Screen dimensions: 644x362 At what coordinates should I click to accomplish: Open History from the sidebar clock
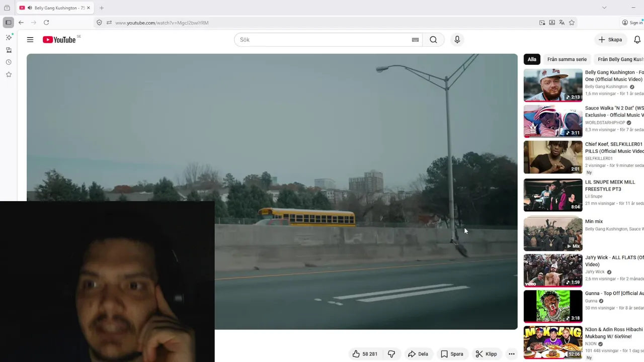coord(9,62)
